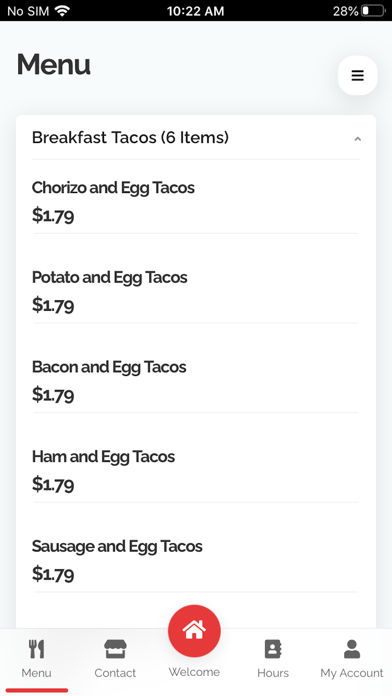Open the My Account person icon
392x696 pixels.
pyautogui.click(x=352, y=649)
